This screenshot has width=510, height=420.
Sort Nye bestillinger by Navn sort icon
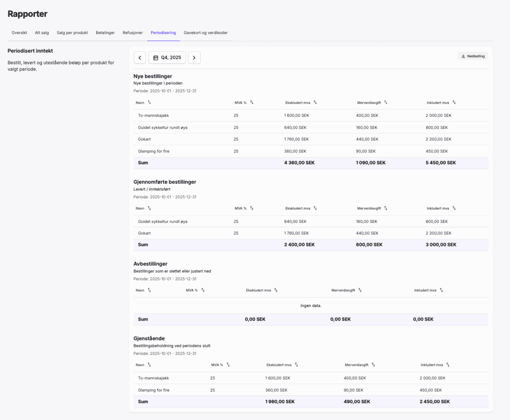[x=149, y=103]
